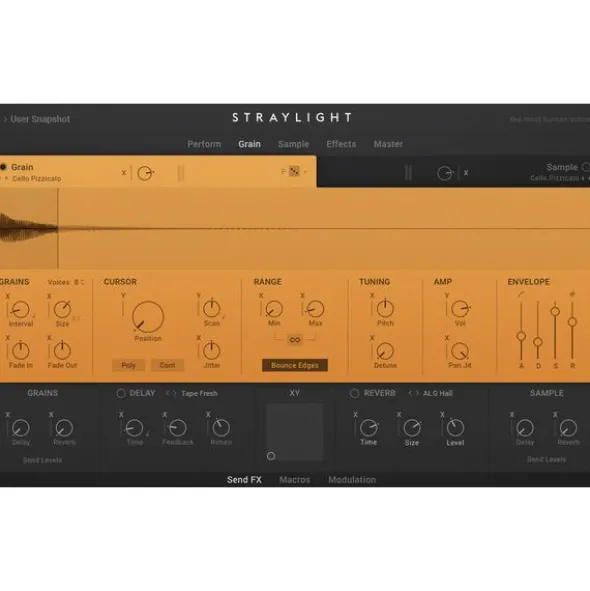Click the cursor Jitter knob
590x591 pixels.
(x=211, y=351)
